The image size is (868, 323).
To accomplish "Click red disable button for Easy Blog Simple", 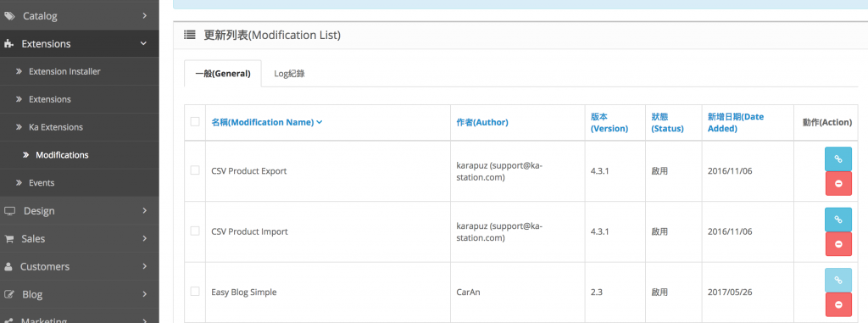I will [x=838, y=304].
